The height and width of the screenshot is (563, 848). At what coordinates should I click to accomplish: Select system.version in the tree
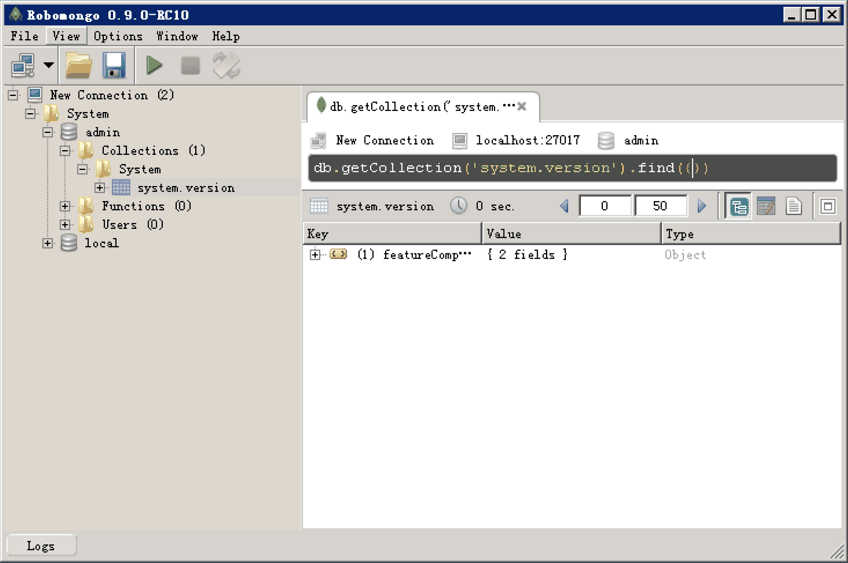pos(186,188)
